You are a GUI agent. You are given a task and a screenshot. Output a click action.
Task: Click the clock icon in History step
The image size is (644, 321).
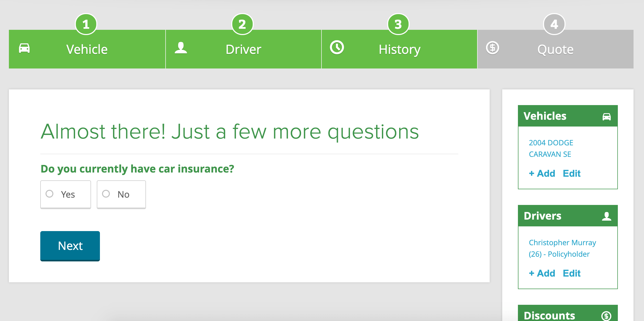coord(337,47)
